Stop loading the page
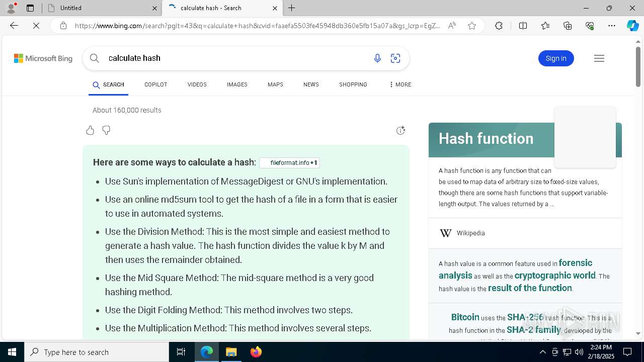 coord(36,26)
